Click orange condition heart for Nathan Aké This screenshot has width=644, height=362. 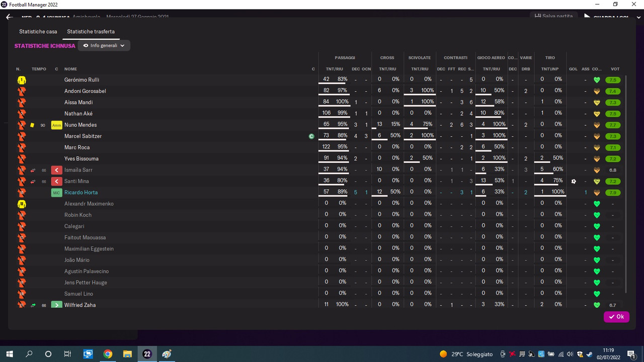click(597, 114)
